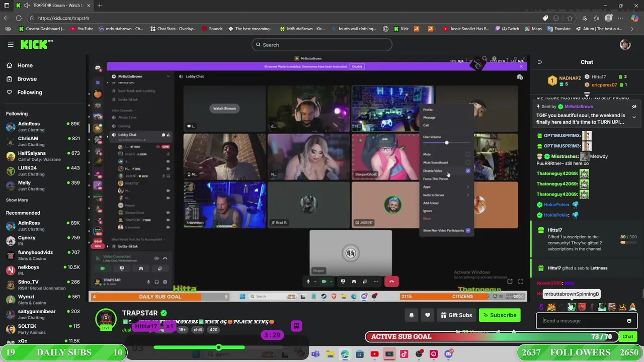The height and width of the screenshot is (362, 644).
Task: Hide the pinned message with eye-slash icon
Action: [634, 107]
